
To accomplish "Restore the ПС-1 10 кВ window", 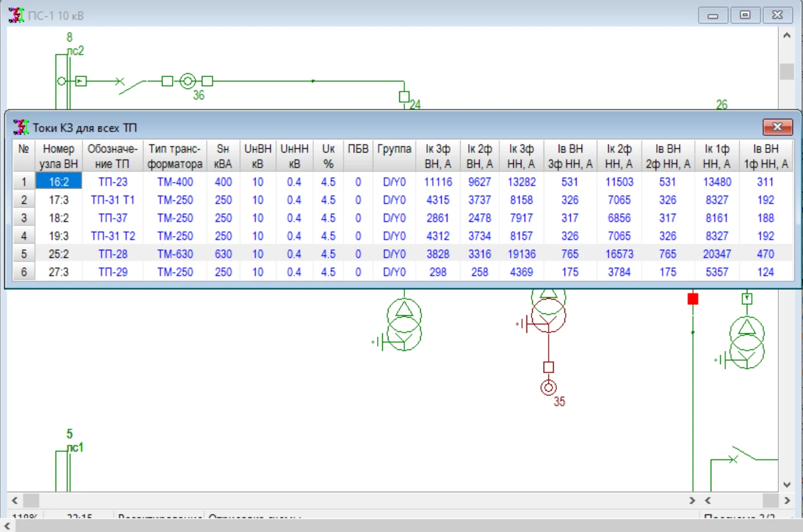I will 746,15.
